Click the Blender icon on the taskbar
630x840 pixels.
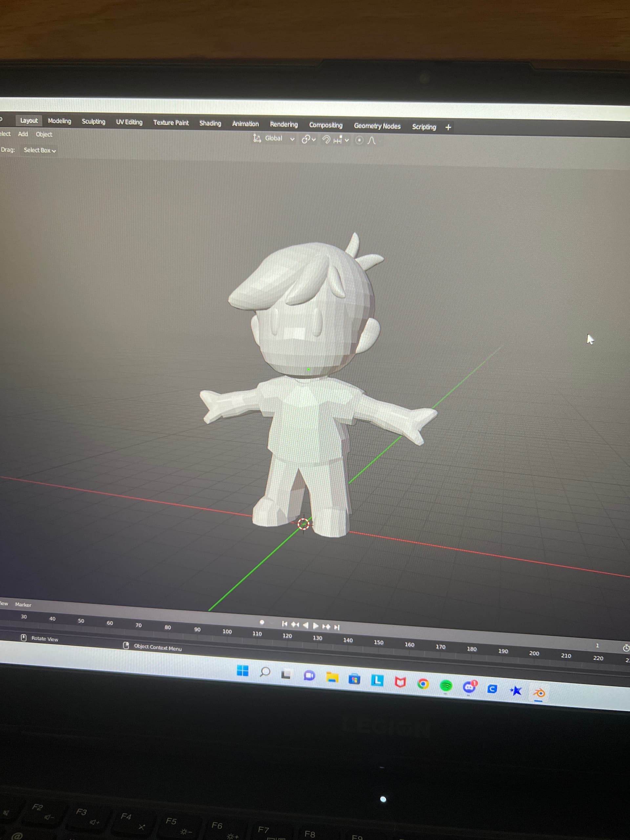point(539,693)
